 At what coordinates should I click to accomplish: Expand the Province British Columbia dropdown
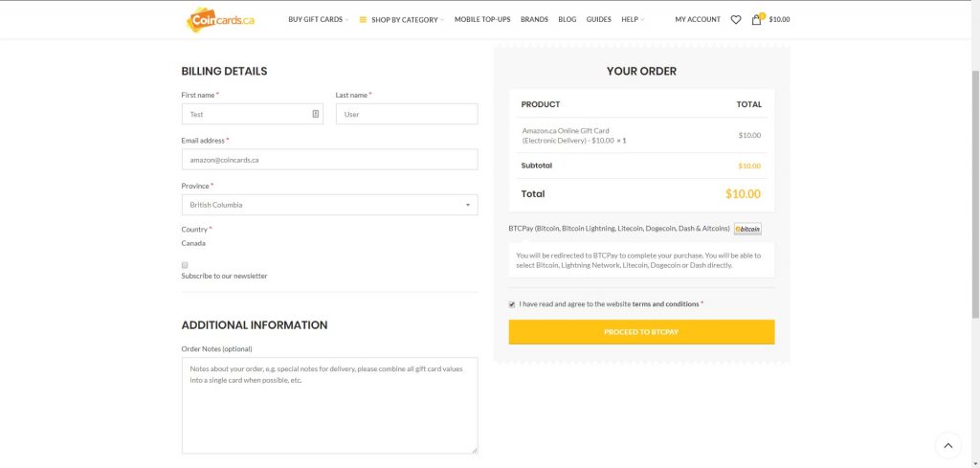329,205
